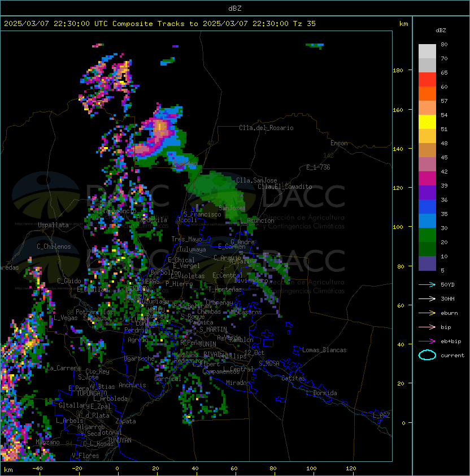The width and height of the screenshot is (470, 476).
Task: Click the Clla.del_Rosario map label
Action: 266,128
